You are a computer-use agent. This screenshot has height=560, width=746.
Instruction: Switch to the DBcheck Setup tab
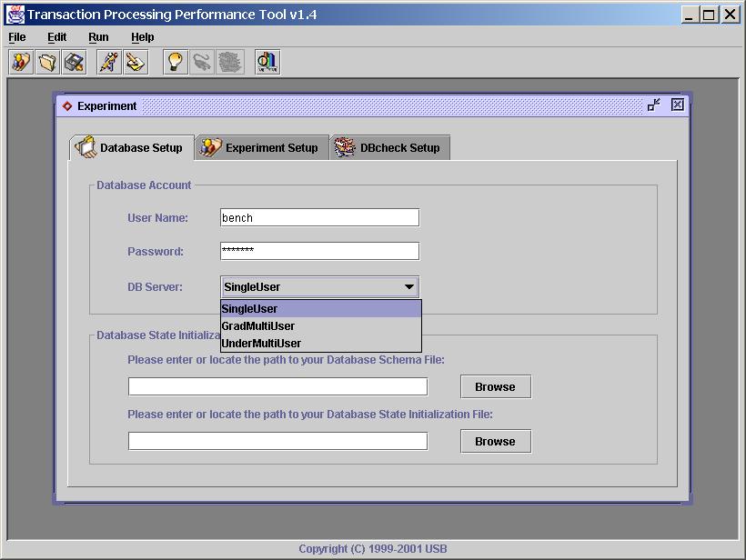tap(389, 148)
